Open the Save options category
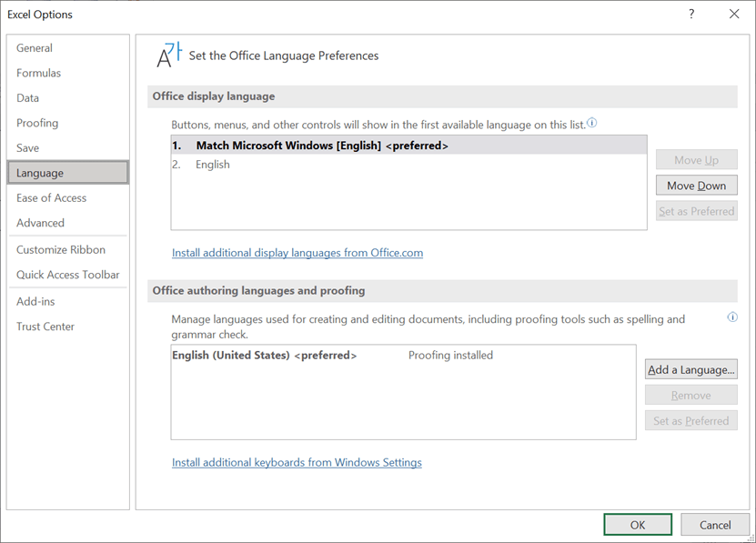The width and height of the screenshot is (756, 543). click(x=27, y=148)
